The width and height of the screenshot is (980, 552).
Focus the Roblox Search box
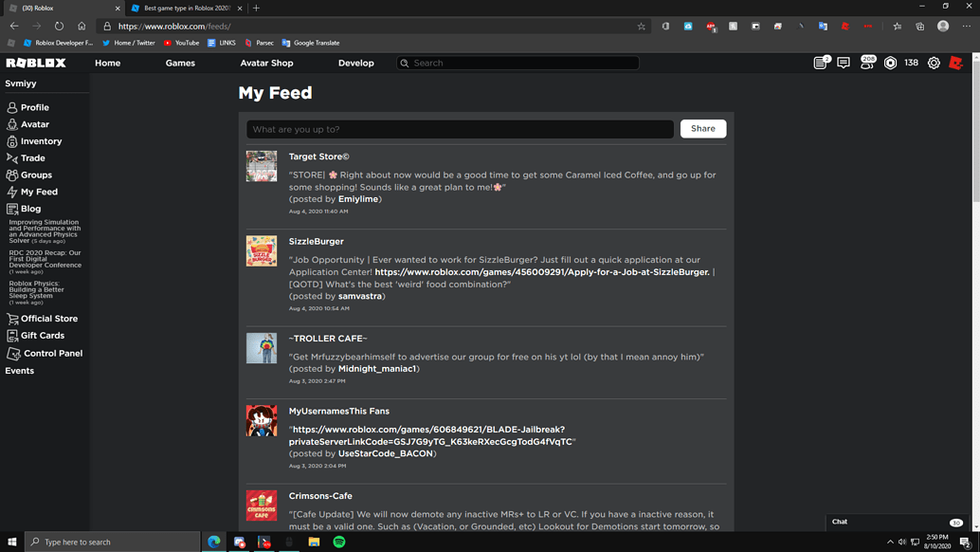tap(517, 64)
